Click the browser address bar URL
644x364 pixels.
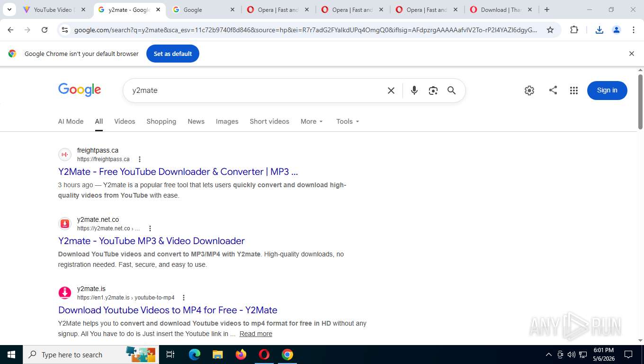coord(306,30)
